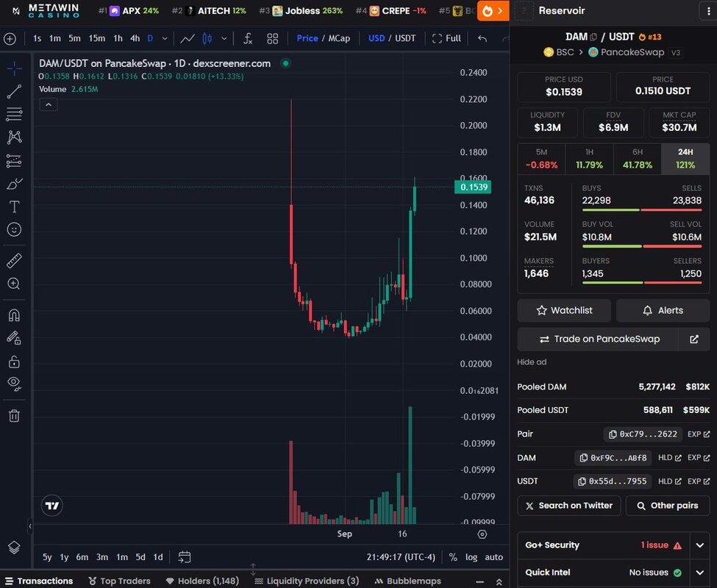Open the object tree layers icon

coord(14,547)
